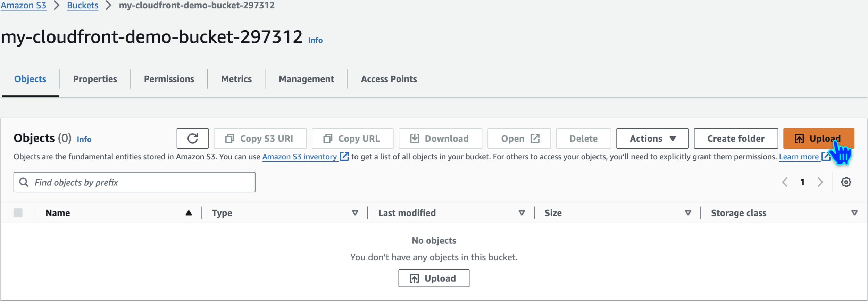Screen dimensions: 868x301
Task: Sort by Name column ascending arrow
Action: pos(189,213)
